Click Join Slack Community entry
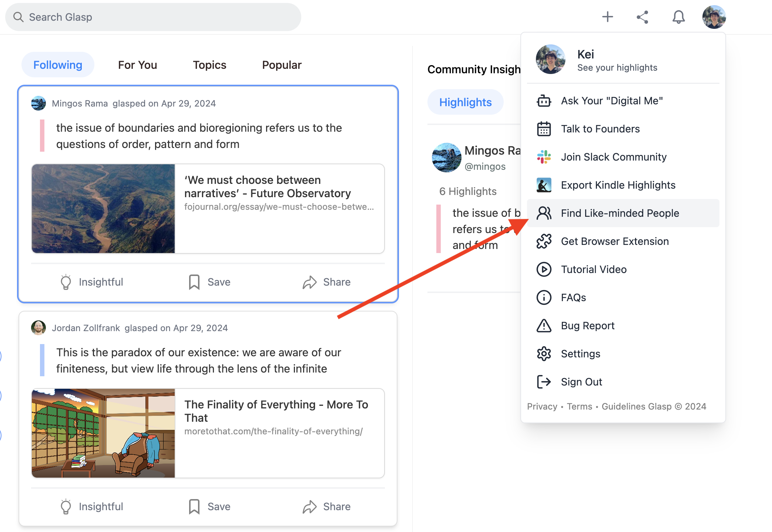The image size is (772, 532). coord(613,157)
